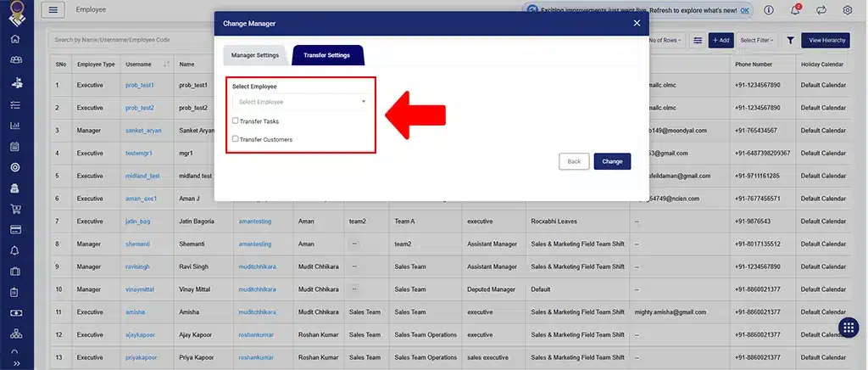Open jatin_bag username link
Image resolution: width=868 pixels, height=370 pixels.
[138, 221]
